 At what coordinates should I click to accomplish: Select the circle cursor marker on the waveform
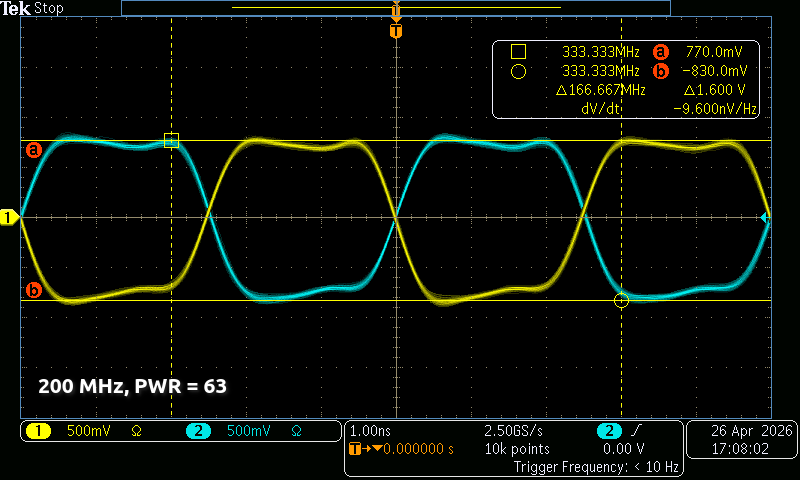pos(621,300)
